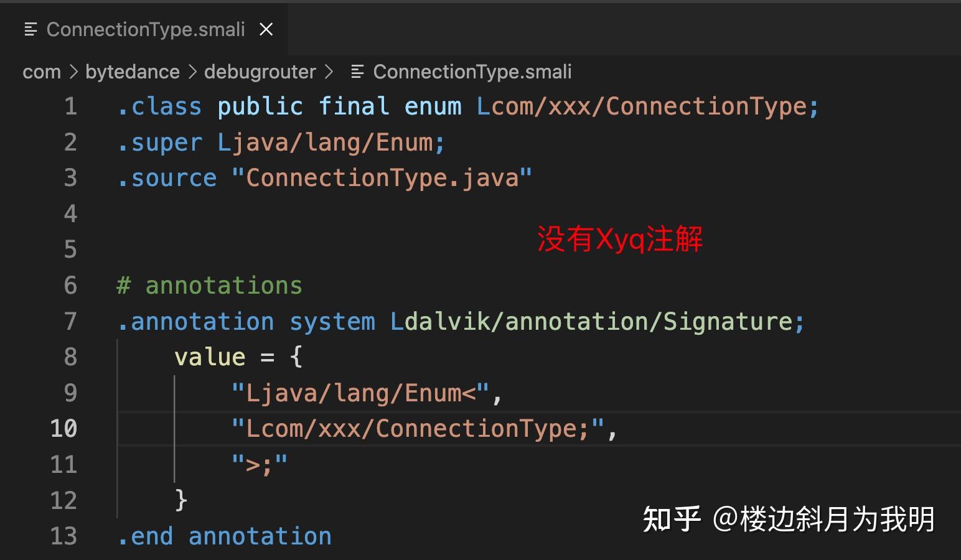Expand the chevron after bytedance in breadcrumb
Viewport: 961px width, 560px height.
tap(192, 72)
